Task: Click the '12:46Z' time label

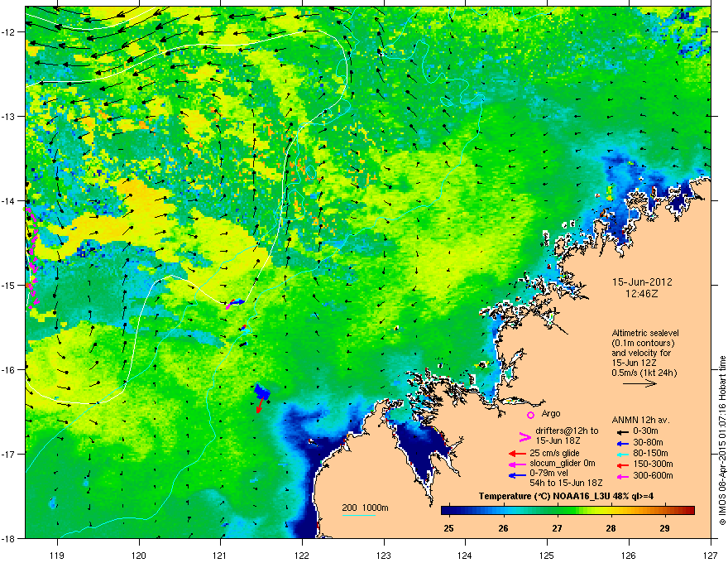Action: (x=642, y=294)
